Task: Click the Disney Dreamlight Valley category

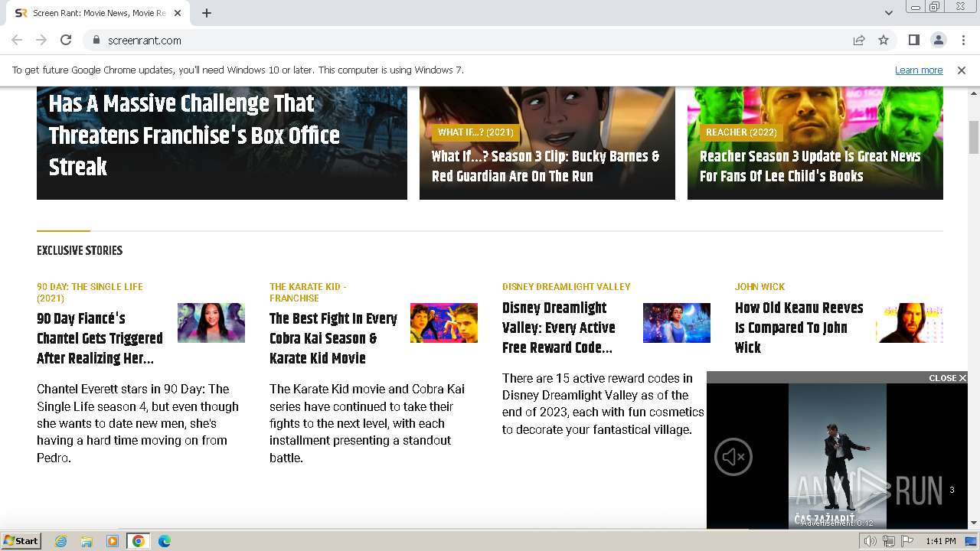Action: 567,287
